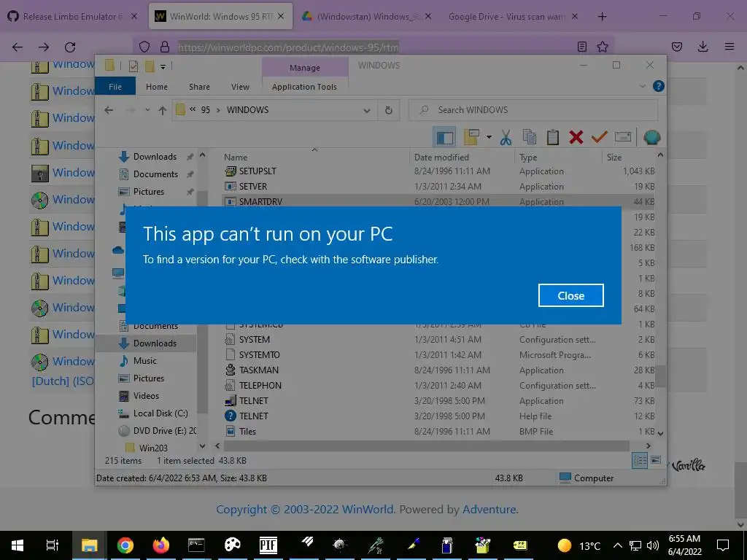The width and height of the screenshot is (747, 560).
Task: Click the file list vertical scrollbar thumb
Action: click(659, 376)
